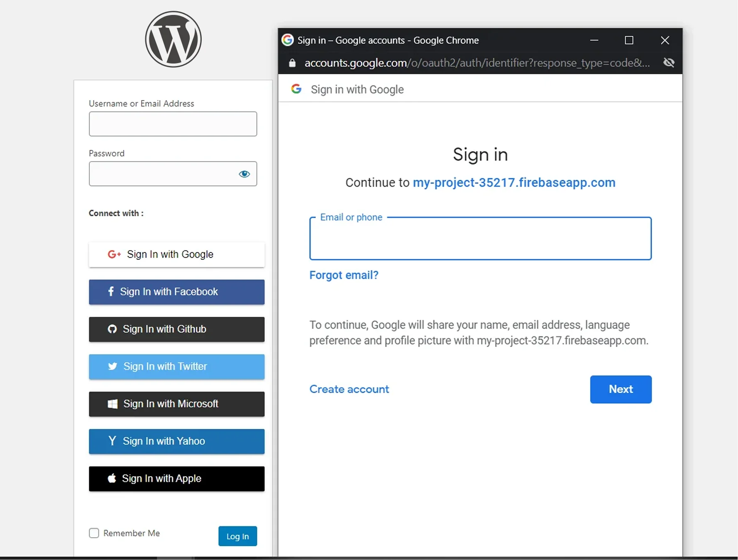Click the Connect with : label
The height and width of the screenshot is (560, 738).
tap(116, 213)
